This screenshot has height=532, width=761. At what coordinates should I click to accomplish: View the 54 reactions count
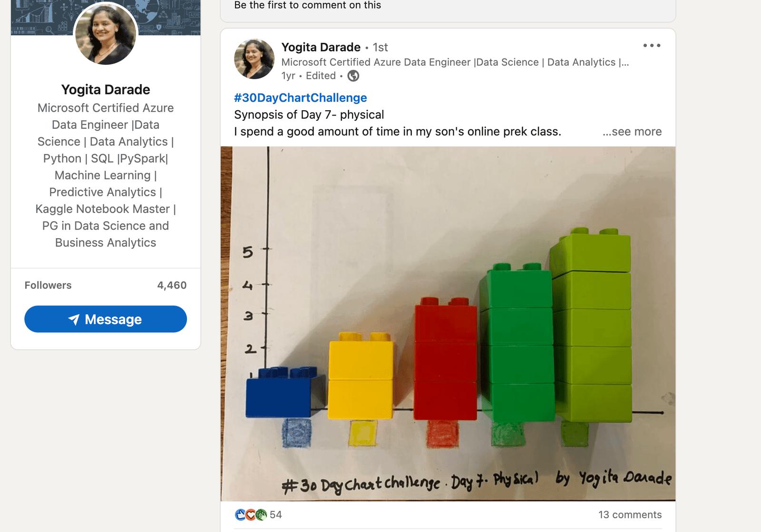click(x=276, y=514)
